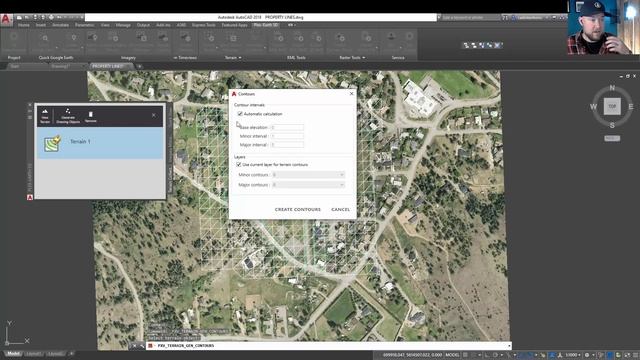Image resolution: width=640 pixels, height=360 pixels.
Task: Expand command history arrow
Action: coord(509,346)
